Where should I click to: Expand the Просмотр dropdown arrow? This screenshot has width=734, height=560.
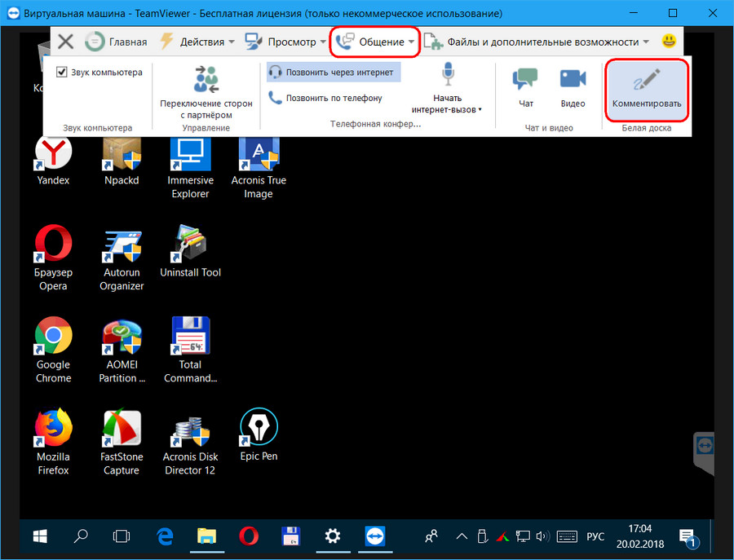point(322,42)
